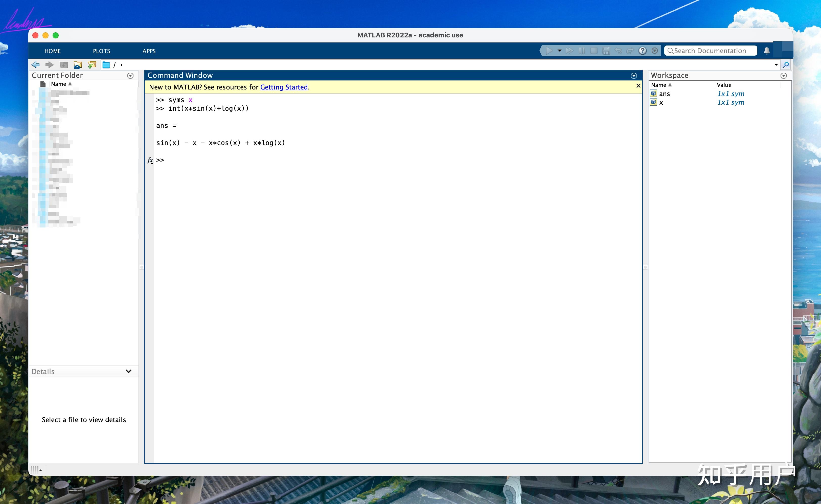Click the back navigation arrow
This screenshot has height=504, width=821.
pyautogui.click(x=35, y=65)
